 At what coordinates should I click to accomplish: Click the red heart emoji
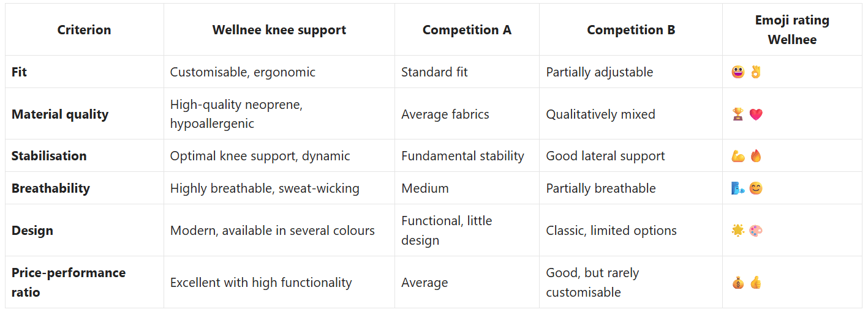point(756,114)
